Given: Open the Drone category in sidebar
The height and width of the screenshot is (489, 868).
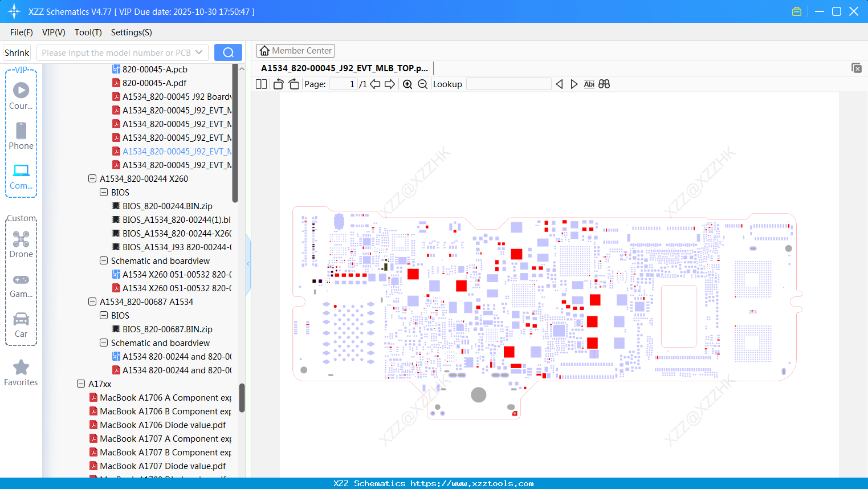Looking at the screenshot, I should tap(21, 244).
